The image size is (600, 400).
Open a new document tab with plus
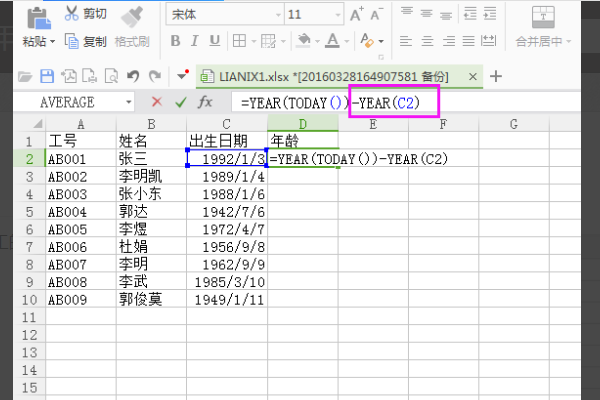(x=496, y=76)
